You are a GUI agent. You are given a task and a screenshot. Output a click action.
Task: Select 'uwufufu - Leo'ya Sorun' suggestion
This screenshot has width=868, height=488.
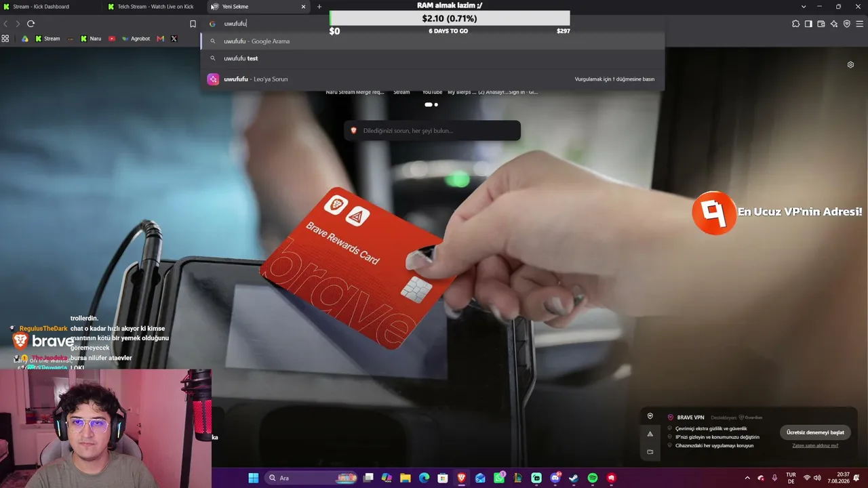point(432,79)
